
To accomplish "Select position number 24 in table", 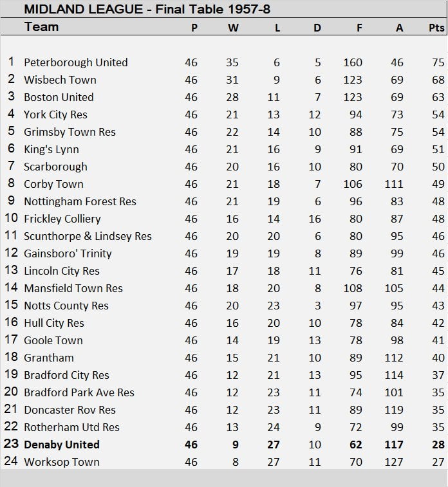I will pos(11,462).
